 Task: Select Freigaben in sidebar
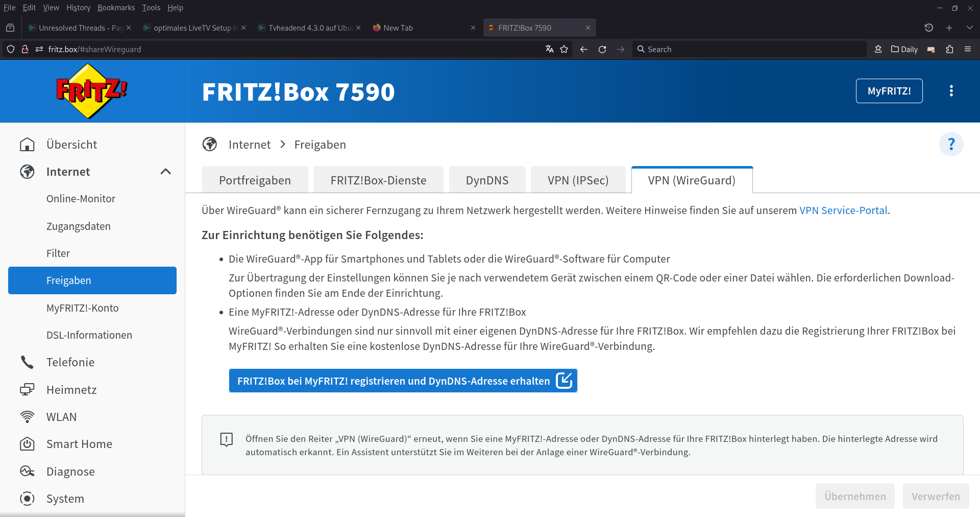pyautogui.click(x=92, y=280)
